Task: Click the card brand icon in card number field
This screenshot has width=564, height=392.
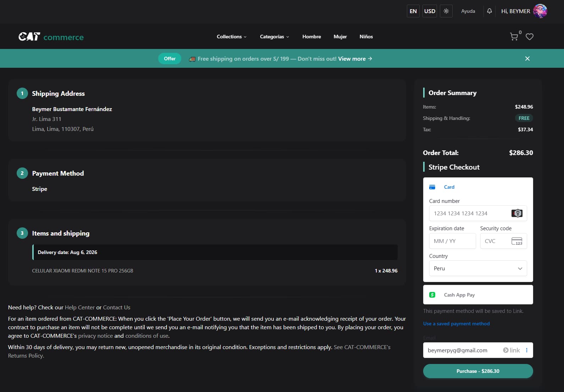Action: pyautogui.click(x=517, y=213)
